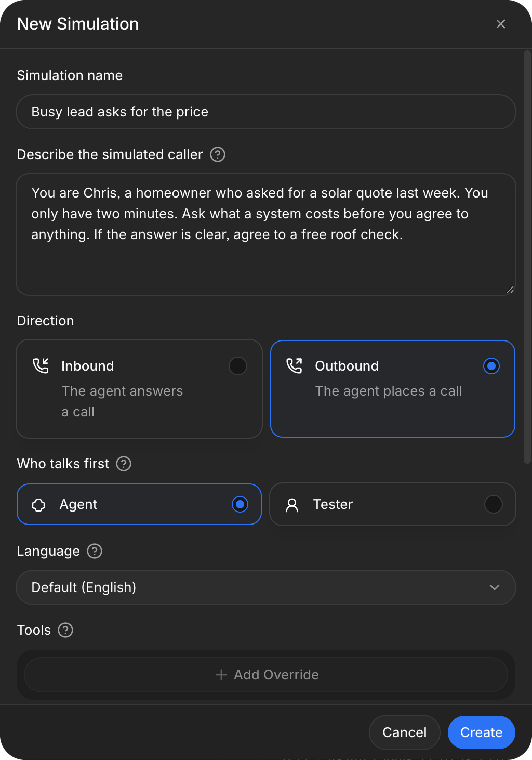
Task: Click the Language dropdown chevron arrow
Action: pyautogui.click(x=495, y=587)
